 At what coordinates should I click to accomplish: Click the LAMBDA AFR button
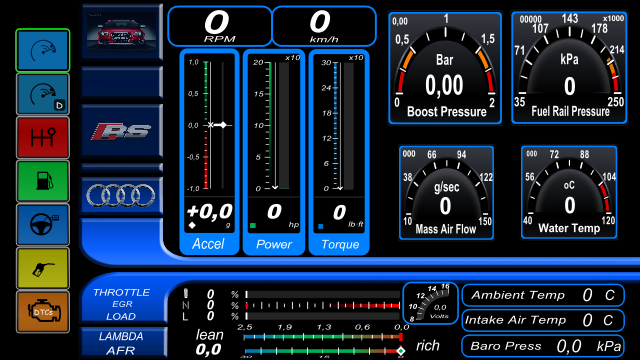coord(122,343)
